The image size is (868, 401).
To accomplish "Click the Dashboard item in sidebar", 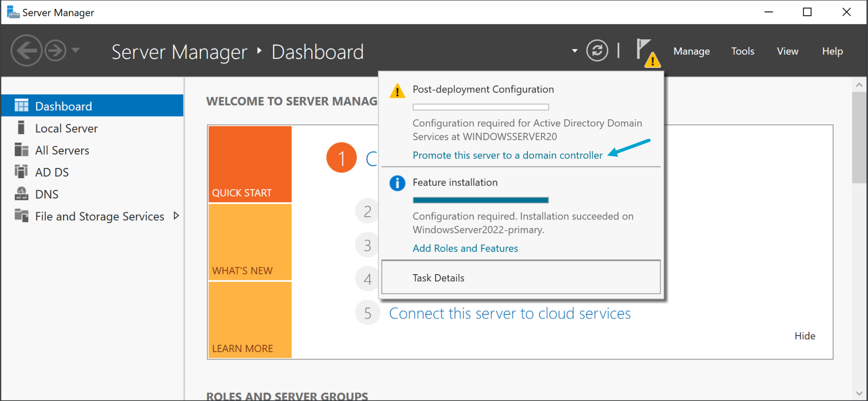I will click(63, 106).
